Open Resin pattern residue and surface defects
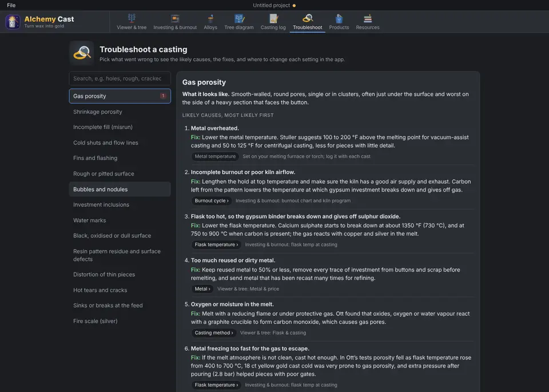This screenshot has width=549, height=392. 120,255
